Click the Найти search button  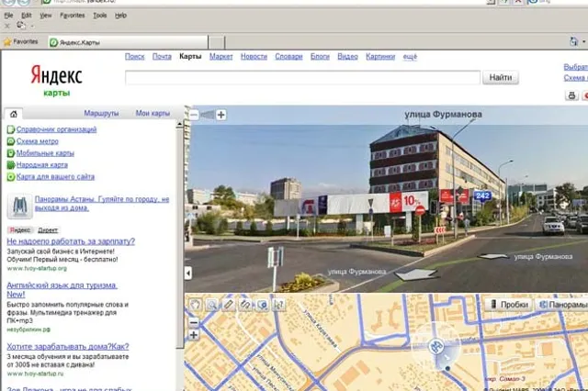pos(500,77)
